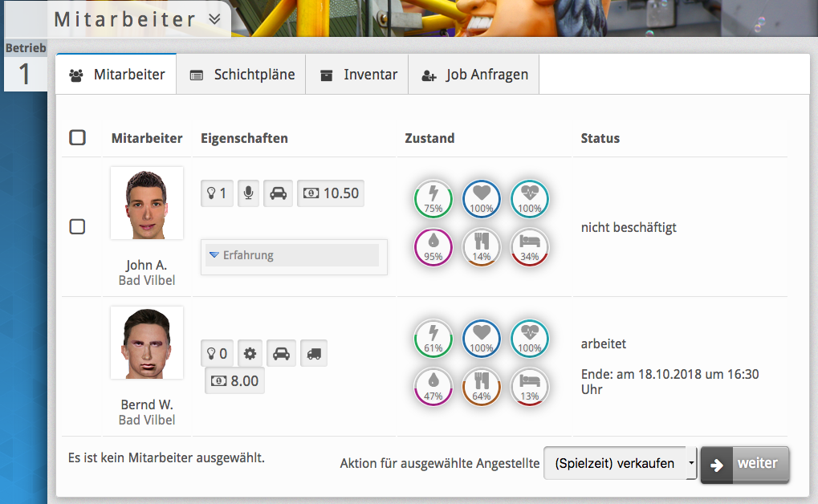Image resolution: width=818 pixels, height=504 pixels.
Task: Click the Betrieb 1 selector
Action: pos(25,67)
